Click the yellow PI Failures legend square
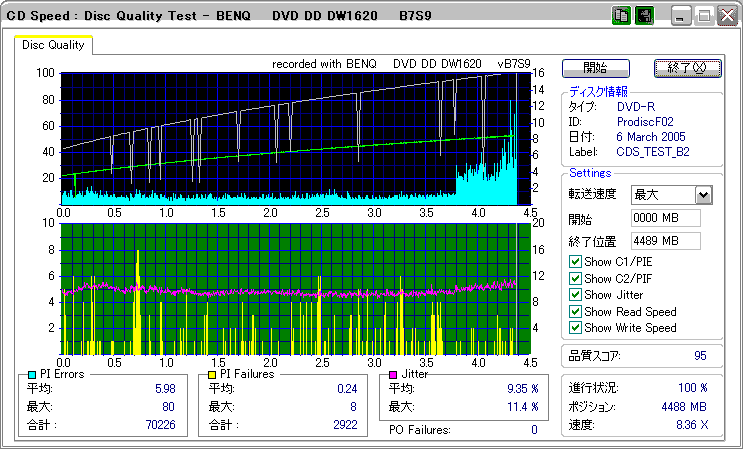 (212, 374)
